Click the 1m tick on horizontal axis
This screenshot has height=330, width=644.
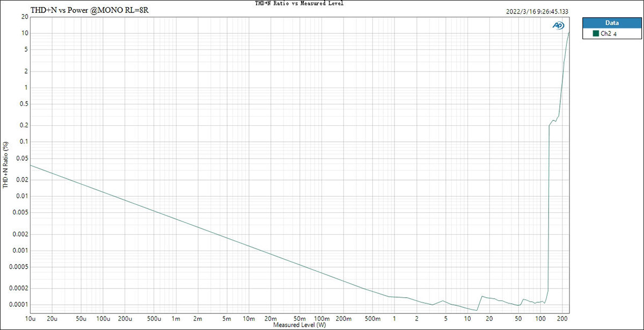(176, 318)
